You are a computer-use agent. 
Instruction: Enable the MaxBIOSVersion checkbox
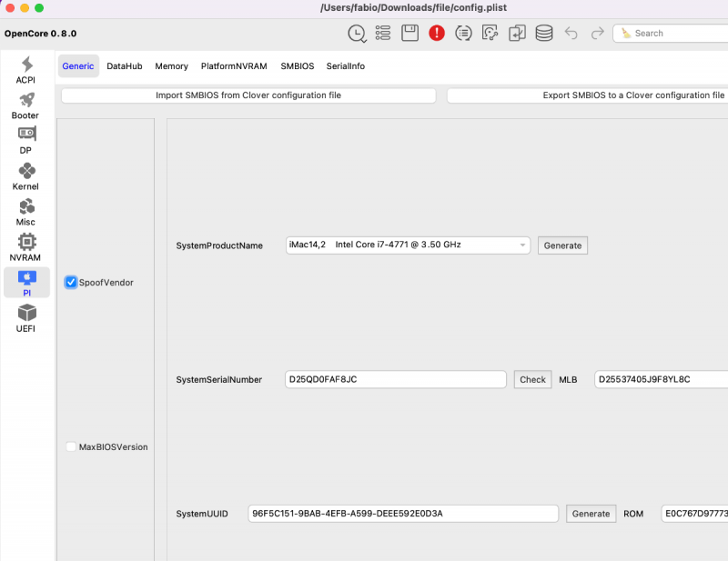pos(71,446)
